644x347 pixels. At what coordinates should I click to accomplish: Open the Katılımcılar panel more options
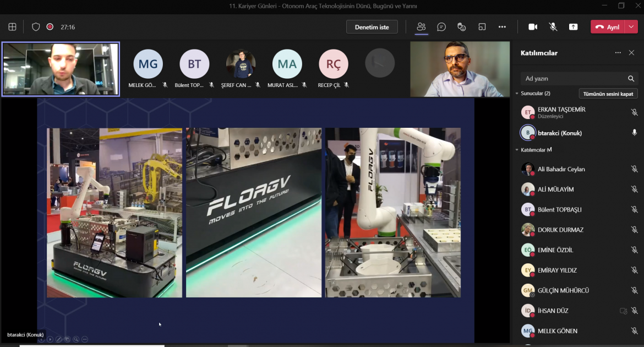(618, 53)
